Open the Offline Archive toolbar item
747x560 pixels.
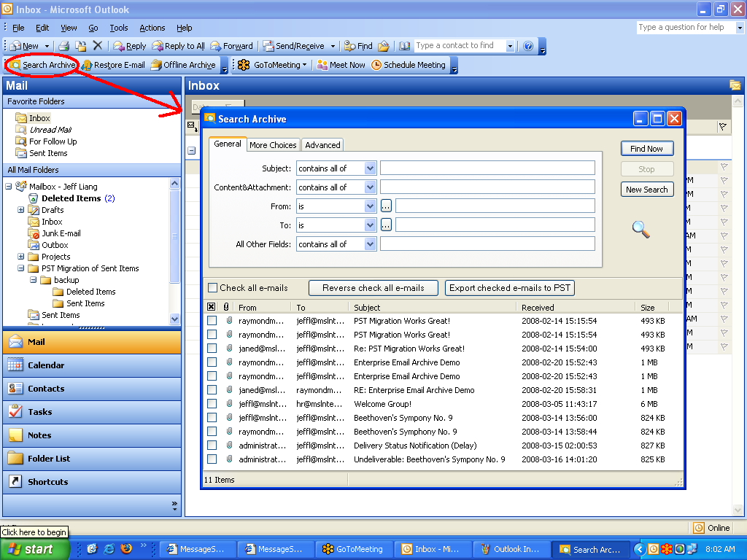click(x=183, y=65)
